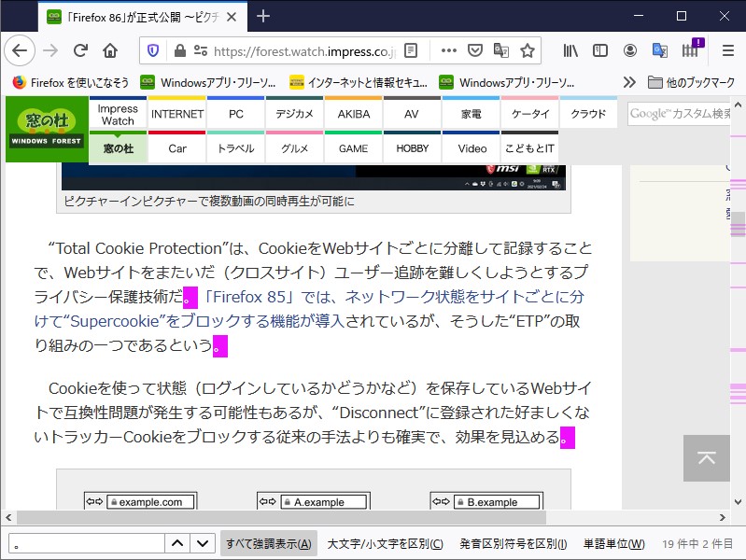
Task: Click vertical scrollbar up arrow
Action: point(738,105)
